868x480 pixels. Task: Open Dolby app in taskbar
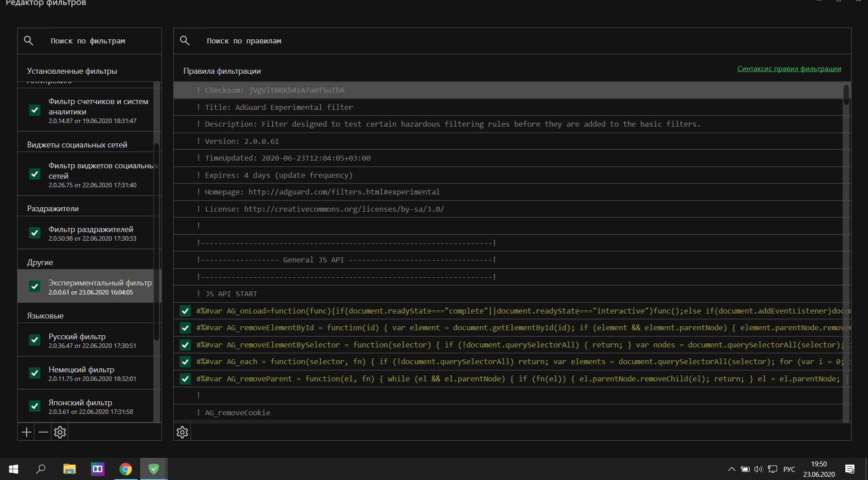[x=97, y=469]
